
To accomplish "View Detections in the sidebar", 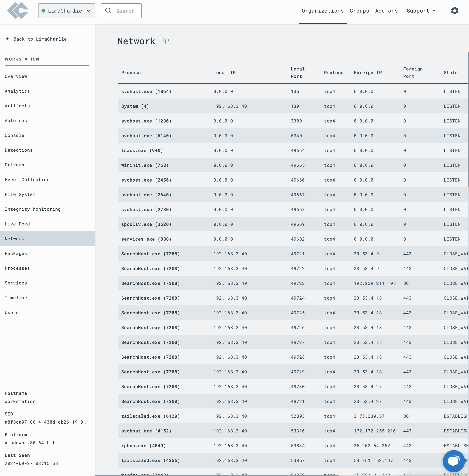I will coord(47,150).
